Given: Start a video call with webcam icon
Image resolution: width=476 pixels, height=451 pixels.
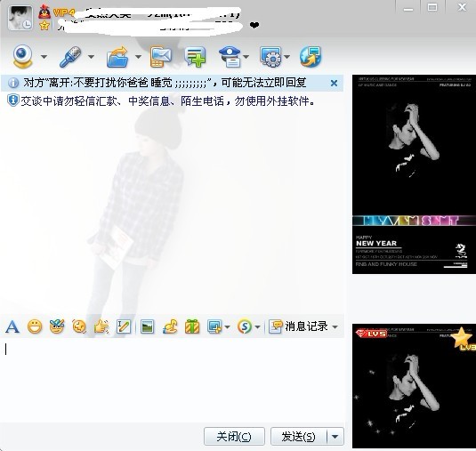Looking at the screenshot, I should point(22,56).
